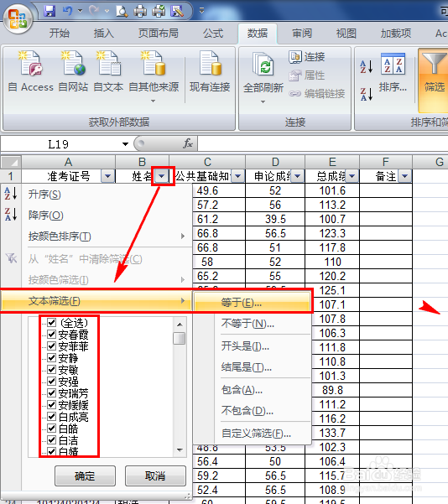Click the select-all corner of the sheet

click(x=11, y=162)
